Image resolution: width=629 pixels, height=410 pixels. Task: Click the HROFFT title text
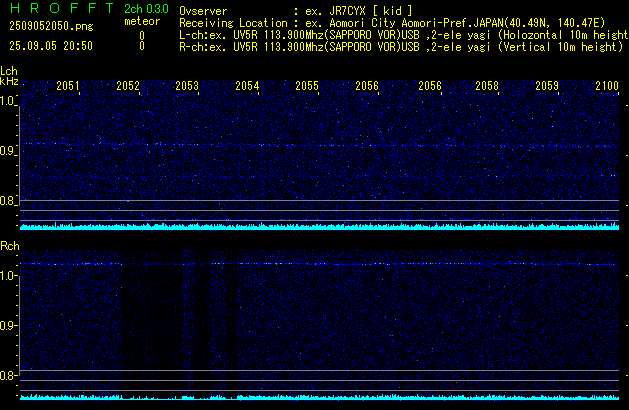pos(62,8)
